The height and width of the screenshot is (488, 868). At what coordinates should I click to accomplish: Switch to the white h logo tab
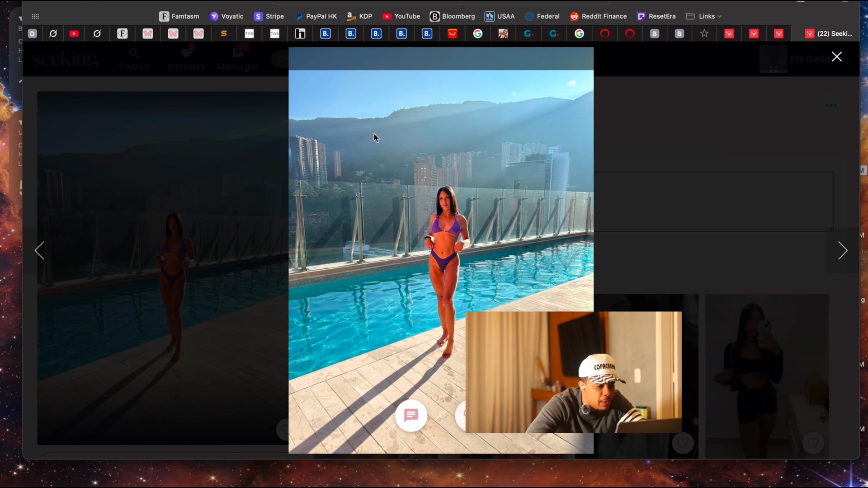[300, 33]
